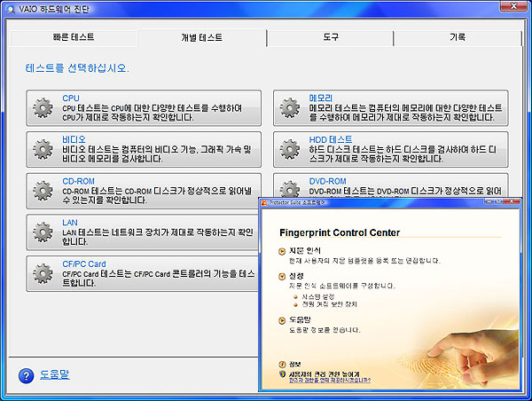This screenshot has height=401, width=532.
Task: Start the CPU test via its title
Action: pyautogui.click(x=71, y=98)
